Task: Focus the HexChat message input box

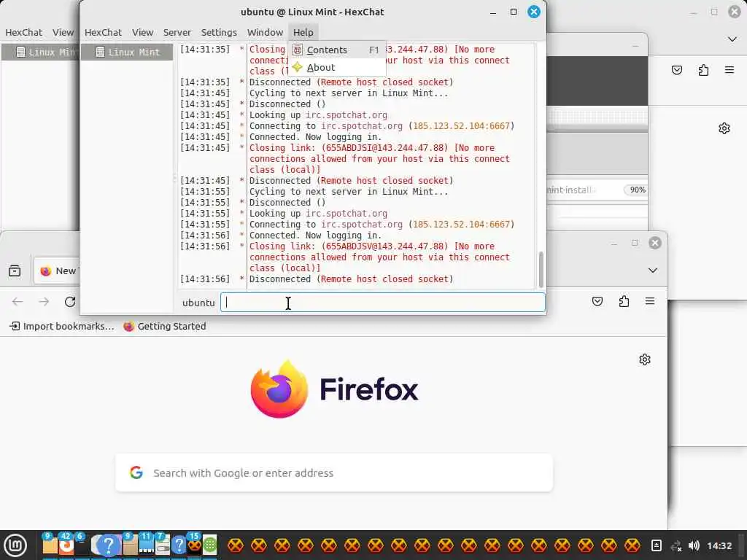Action: click(x=382, y=303)
